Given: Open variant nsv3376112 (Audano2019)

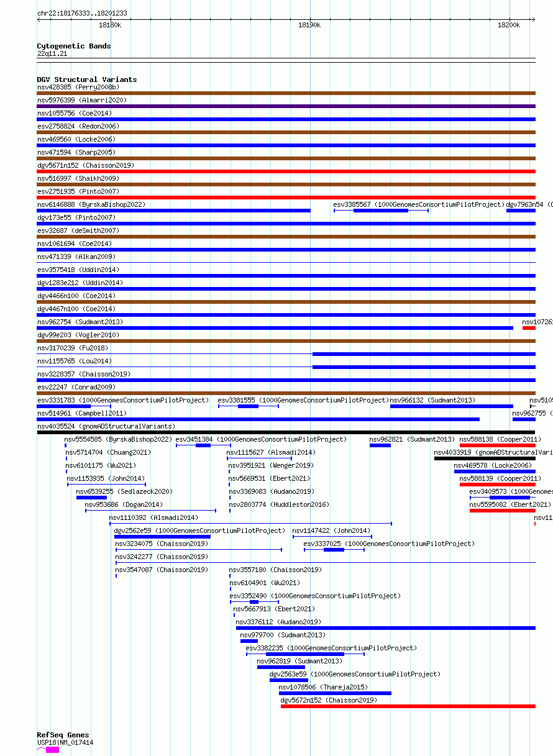Looking at the screenshot, I should point(278,622).
